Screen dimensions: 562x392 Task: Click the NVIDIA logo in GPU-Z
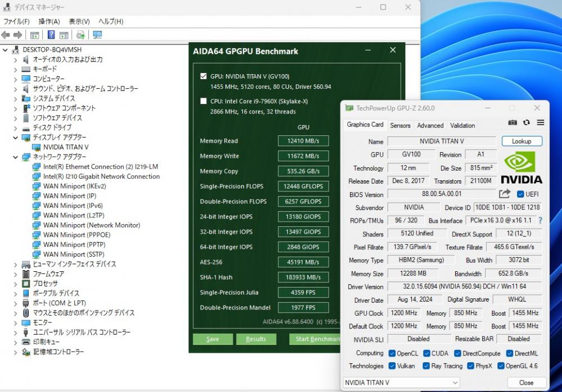[x=521, y=168]
